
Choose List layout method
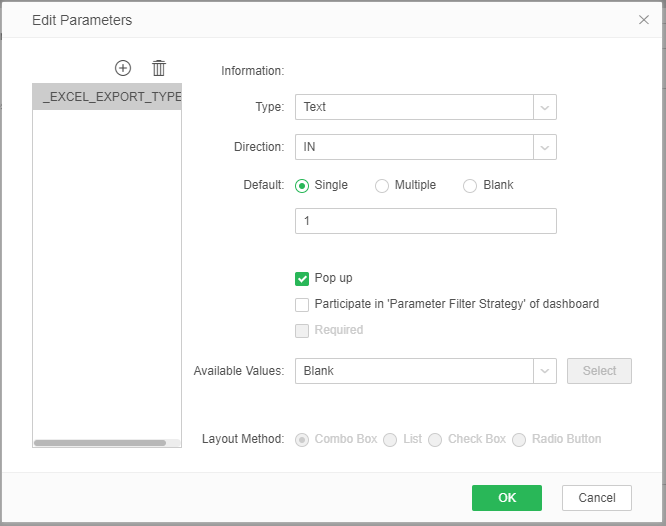[391, 440]
